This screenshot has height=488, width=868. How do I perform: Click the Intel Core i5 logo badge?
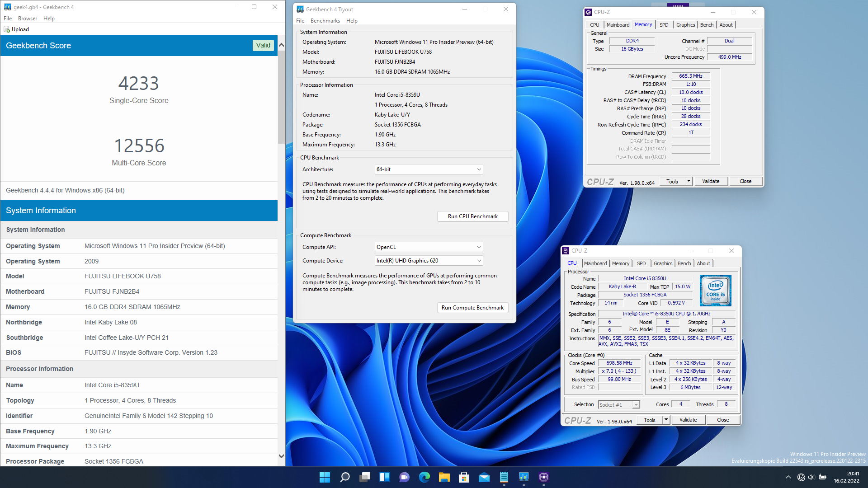715,291
